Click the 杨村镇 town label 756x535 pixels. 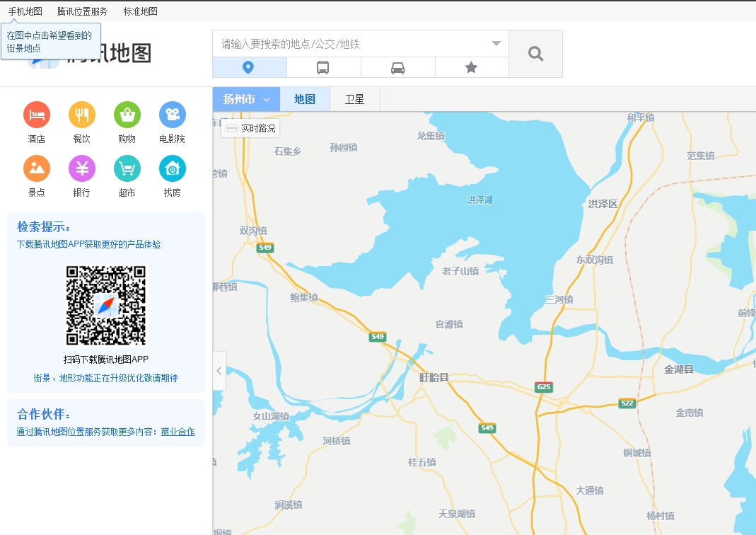[661, 516]
